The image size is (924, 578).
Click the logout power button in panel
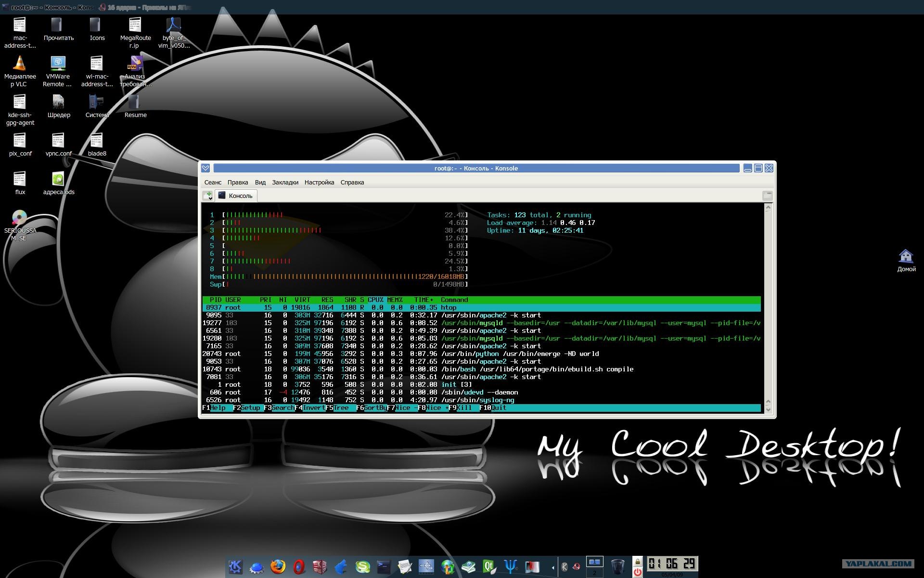(637, 572)
